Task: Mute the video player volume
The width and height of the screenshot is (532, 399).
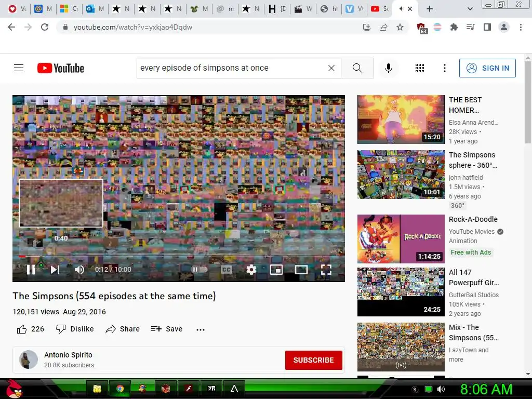Action: point(79,270)
